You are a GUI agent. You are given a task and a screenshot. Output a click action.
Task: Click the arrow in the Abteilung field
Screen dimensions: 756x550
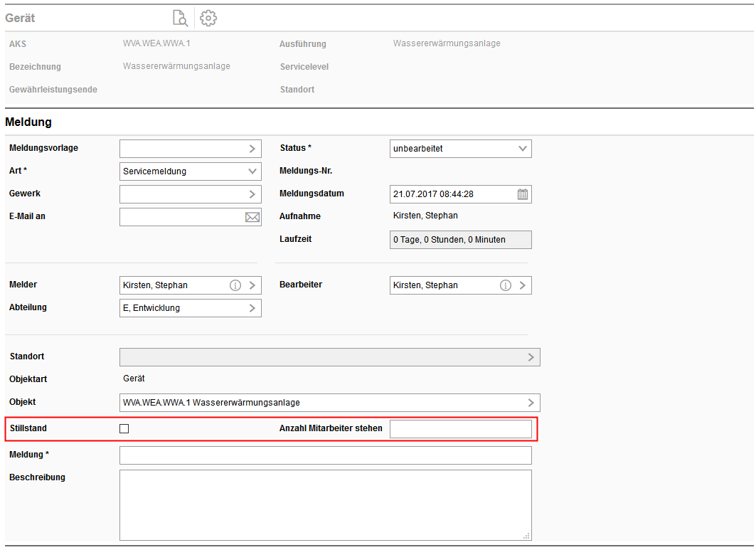(x=252, y=308)
